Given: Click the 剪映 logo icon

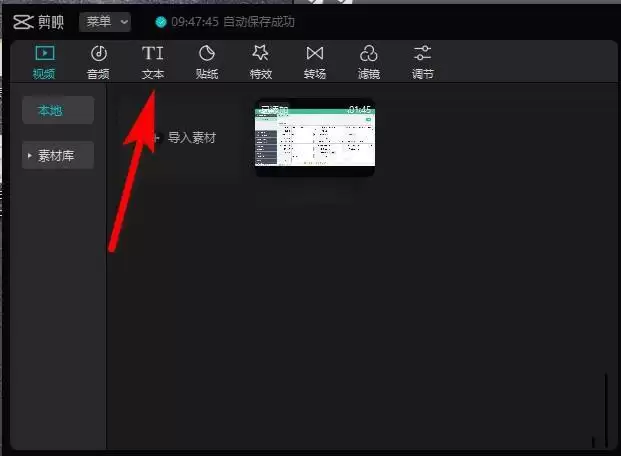Looking at the screenshot, I should (x=22, y=21).
